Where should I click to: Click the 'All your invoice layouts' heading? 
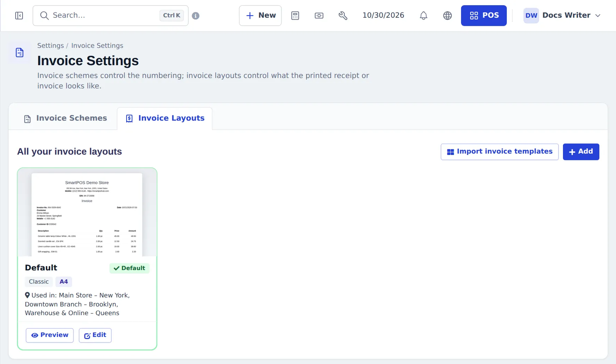70,151
